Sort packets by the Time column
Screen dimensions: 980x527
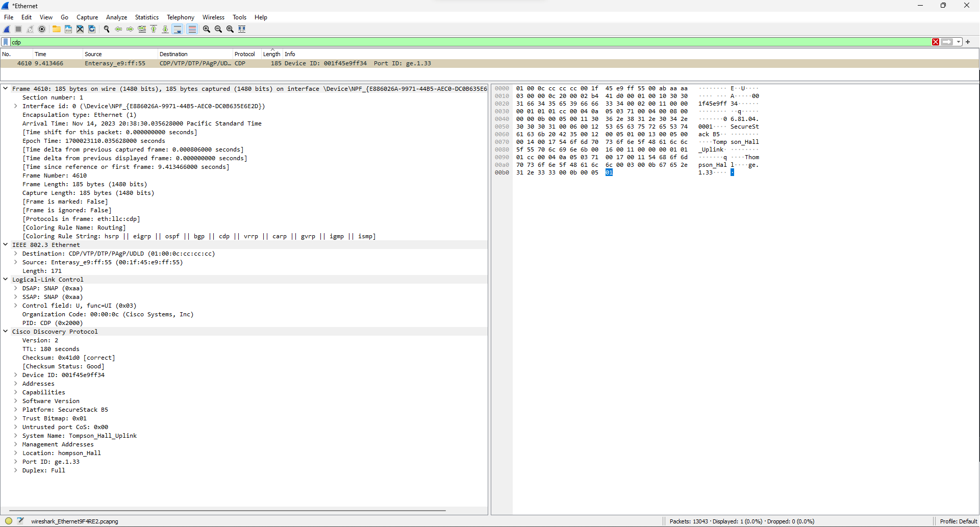(57, 54)
